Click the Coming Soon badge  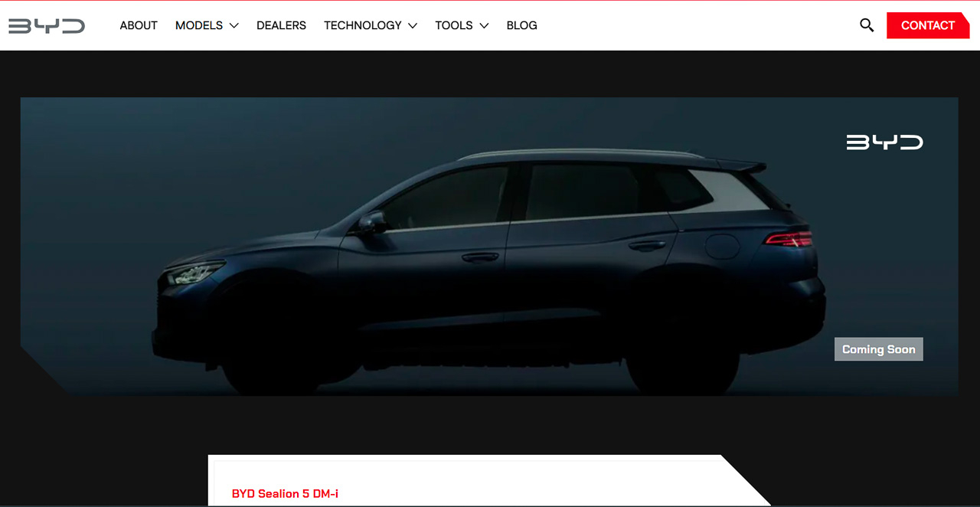(878, 349)
